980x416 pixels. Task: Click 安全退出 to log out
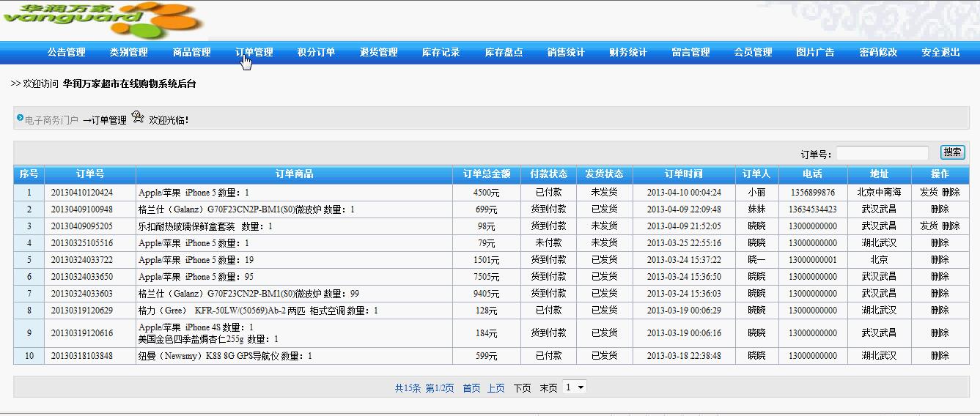940,53
